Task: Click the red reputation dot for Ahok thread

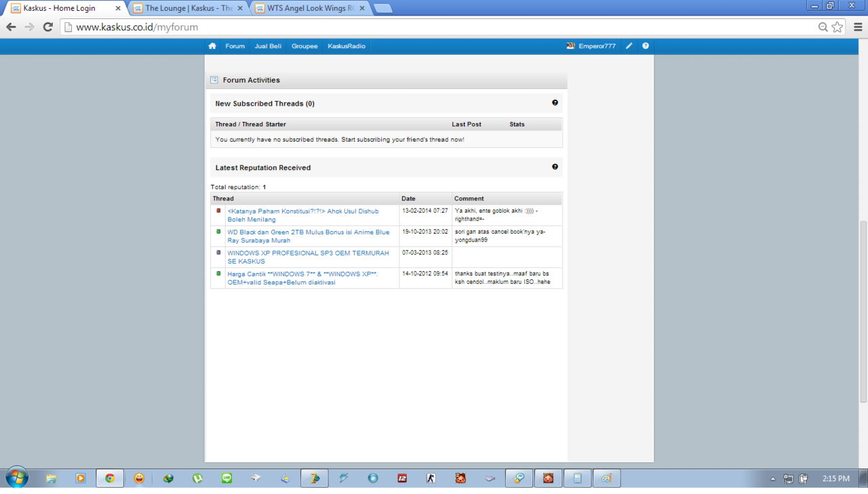Action: 218,211
